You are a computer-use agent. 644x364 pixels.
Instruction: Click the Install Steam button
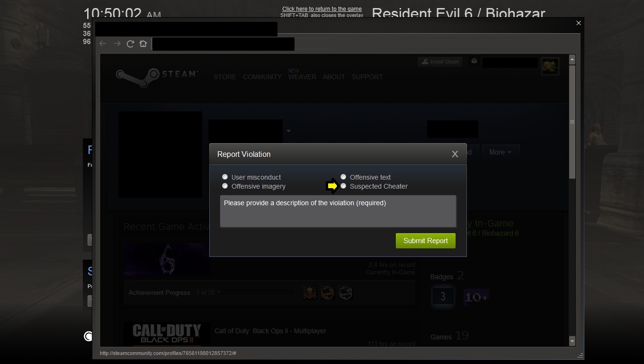(441, 62)
